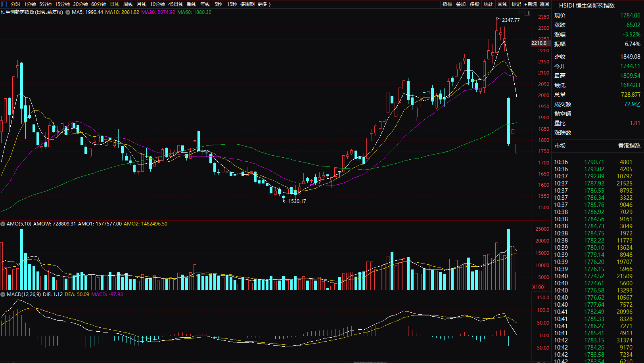644x363 pixels.
Task: Click the 标记 mark button
Action: point(516,4)
